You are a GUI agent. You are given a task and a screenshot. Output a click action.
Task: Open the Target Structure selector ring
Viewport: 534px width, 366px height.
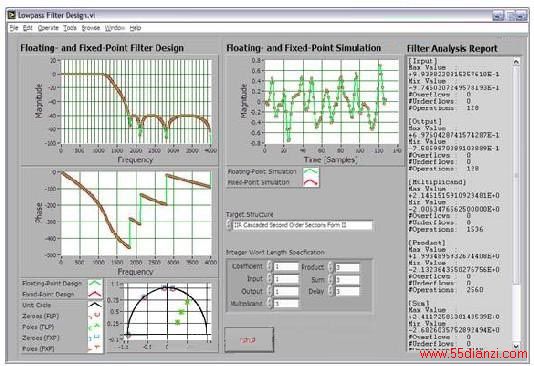[302, 225]
